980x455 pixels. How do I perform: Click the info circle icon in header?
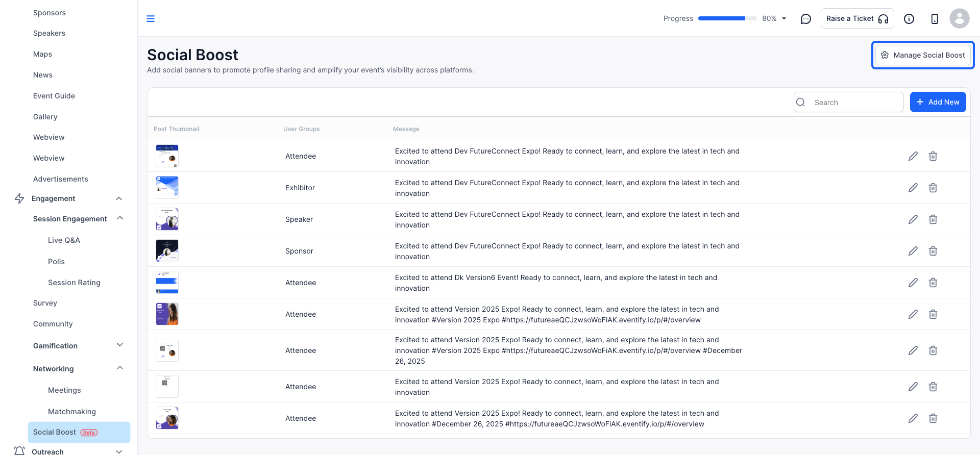point(909,19)
